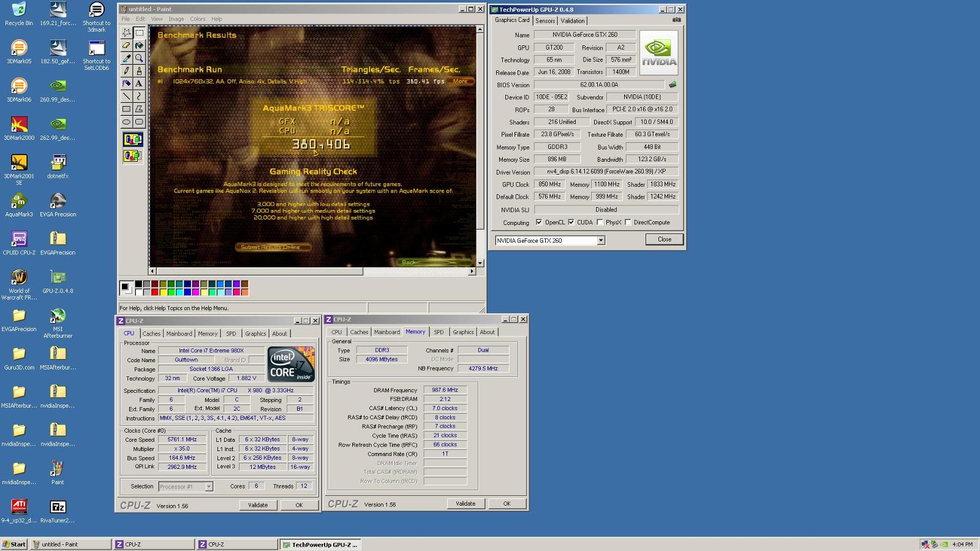
Task: Choose transparent selection option in Paint toolbox
Action: tap(133, 156)
